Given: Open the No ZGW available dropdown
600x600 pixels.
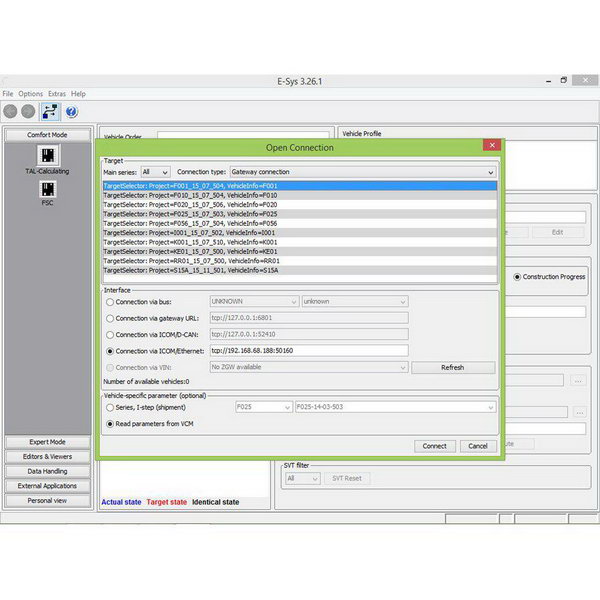Looking at the screenshot, I should [x=309, y=367].
